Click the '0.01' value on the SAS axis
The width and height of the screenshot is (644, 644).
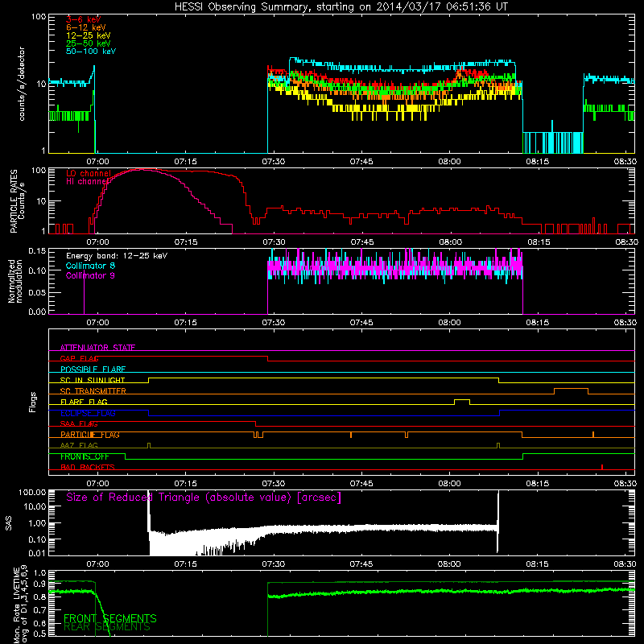click(37, 553)
